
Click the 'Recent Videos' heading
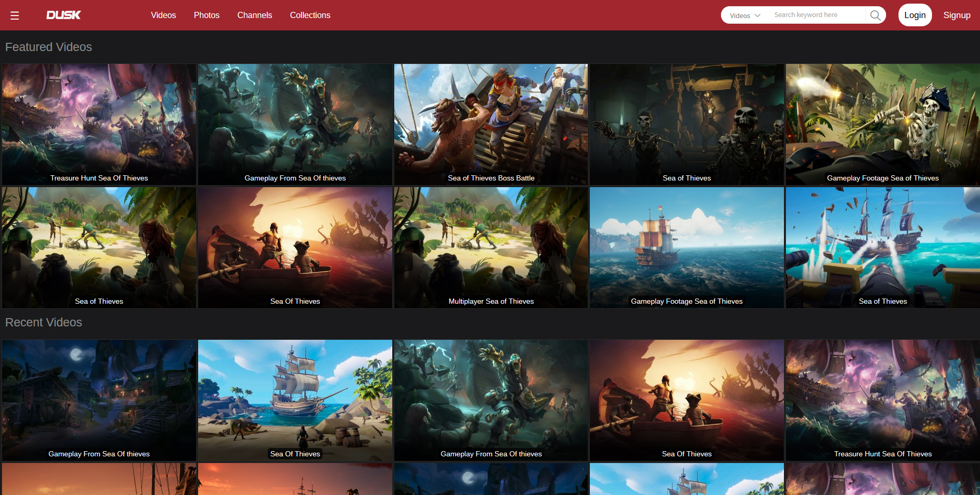click(x=44, y=322)
